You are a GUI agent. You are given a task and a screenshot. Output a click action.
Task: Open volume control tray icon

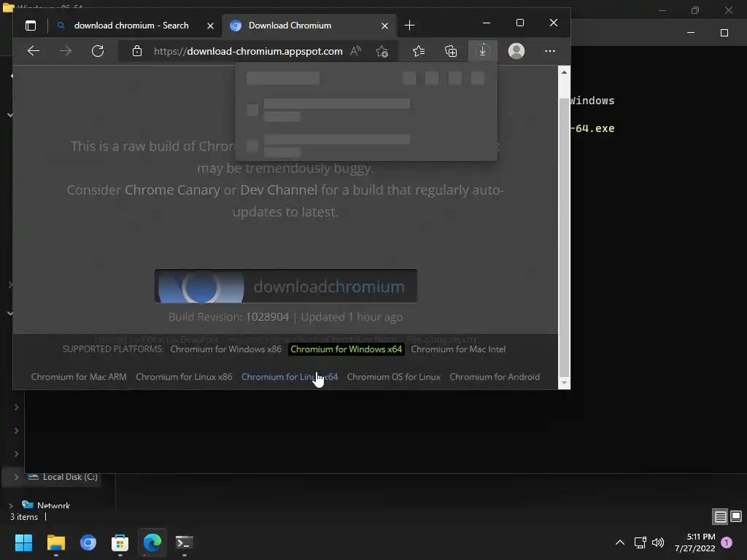pos(658,542)
